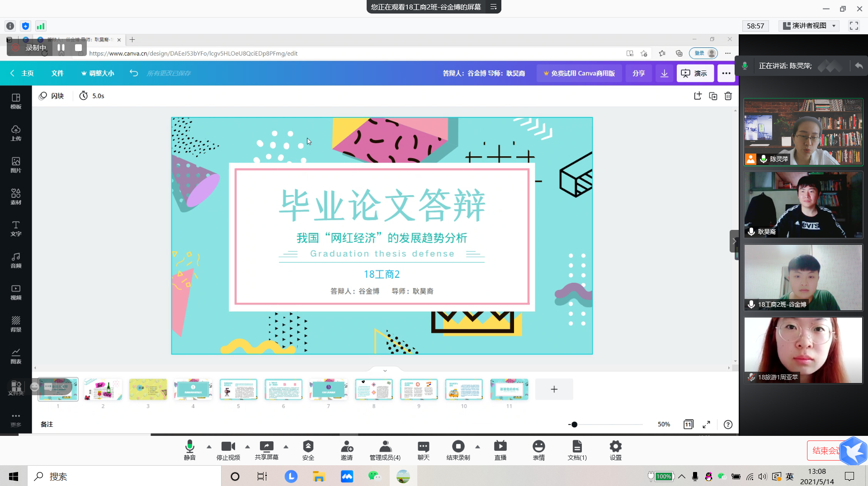The height and width of the screenshot is (486, 868).
Task: Pause the screen recording
Action: (x=61, y=47)
